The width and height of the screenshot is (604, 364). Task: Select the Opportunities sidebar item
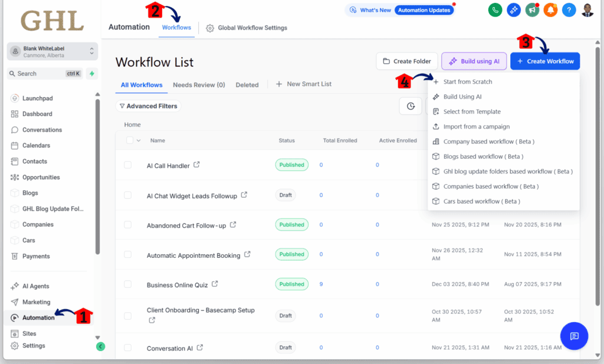pyautogui.click(x=41, y=177)
